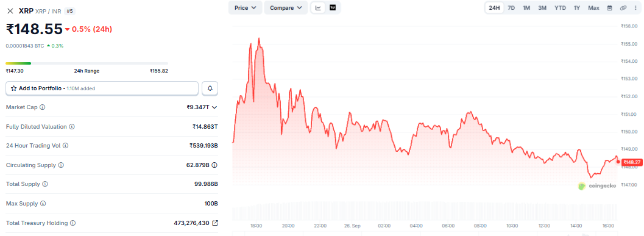Select the Max time range
The height and width of the screenshot is (236, 644).
tap(593, 8)
